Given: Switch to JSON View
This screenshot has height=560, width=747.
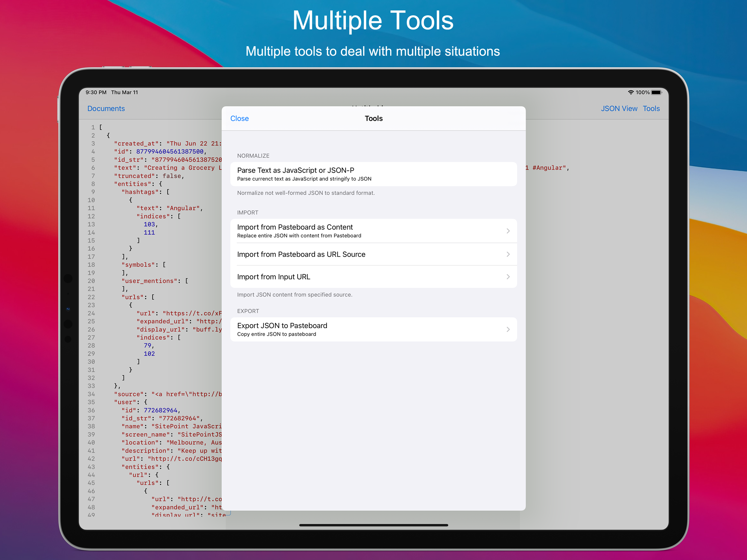Looking at the screenshot, I should tap(619, 109).
